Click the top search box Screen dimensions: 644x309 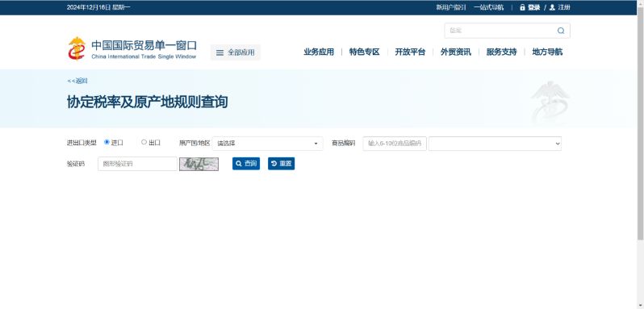pos(508,31)
